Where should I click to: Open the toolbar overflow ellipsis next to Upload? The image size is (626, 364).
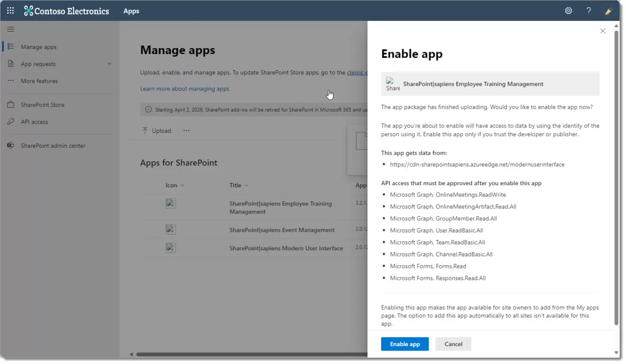tap(186, 131)
